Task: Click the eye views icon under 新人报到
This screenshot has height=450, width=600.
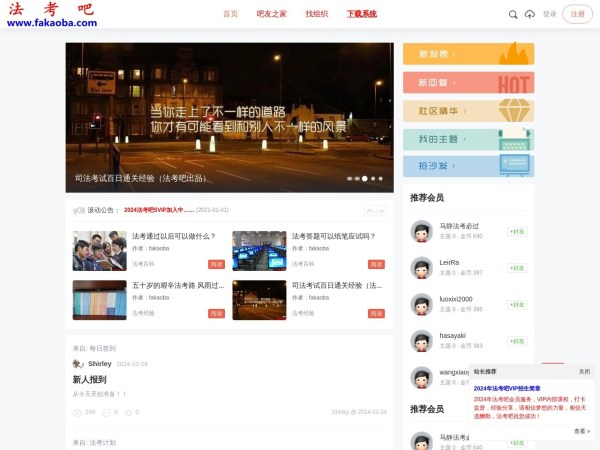Action: (77, 411)
